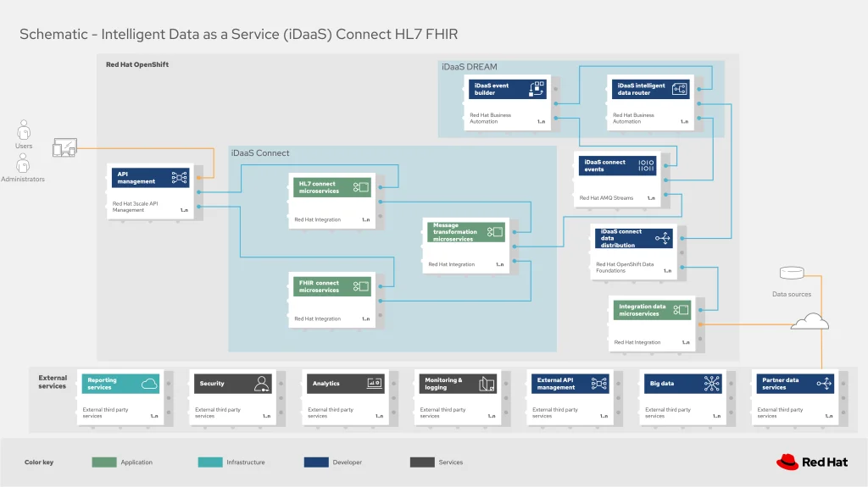Click the Administrators label
868x487 pixels.
pos(23,180)
